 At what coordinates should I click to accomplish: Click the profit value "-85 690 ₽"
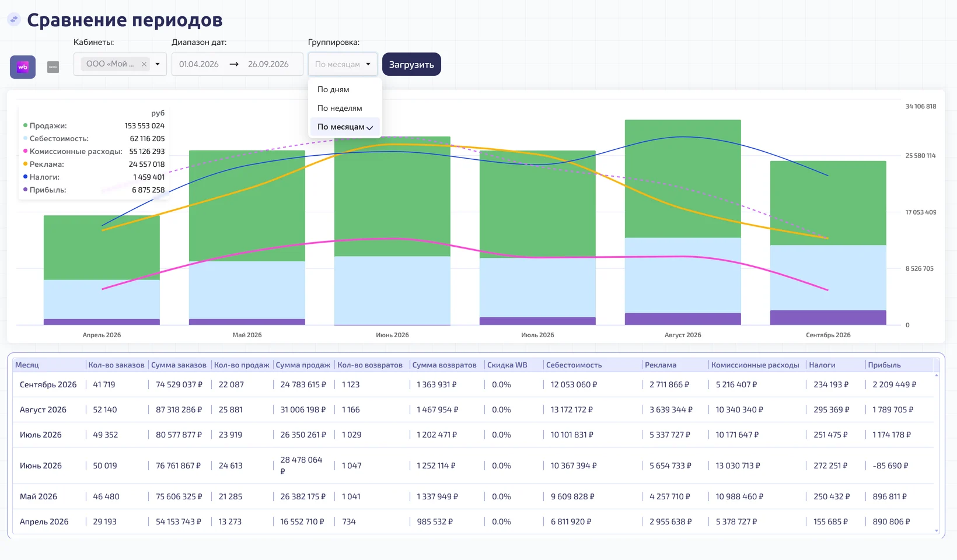[x=890, y=466]
